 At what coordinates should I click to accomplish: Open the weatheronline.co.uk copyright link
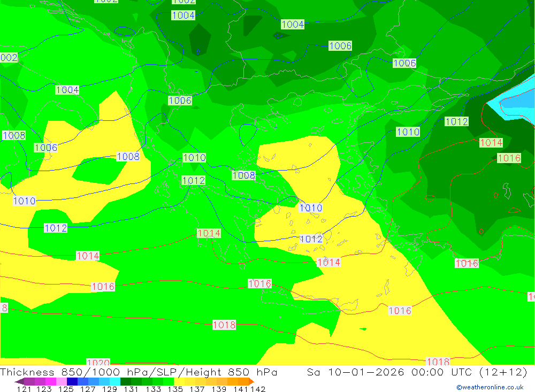click(x=490, y=387)
